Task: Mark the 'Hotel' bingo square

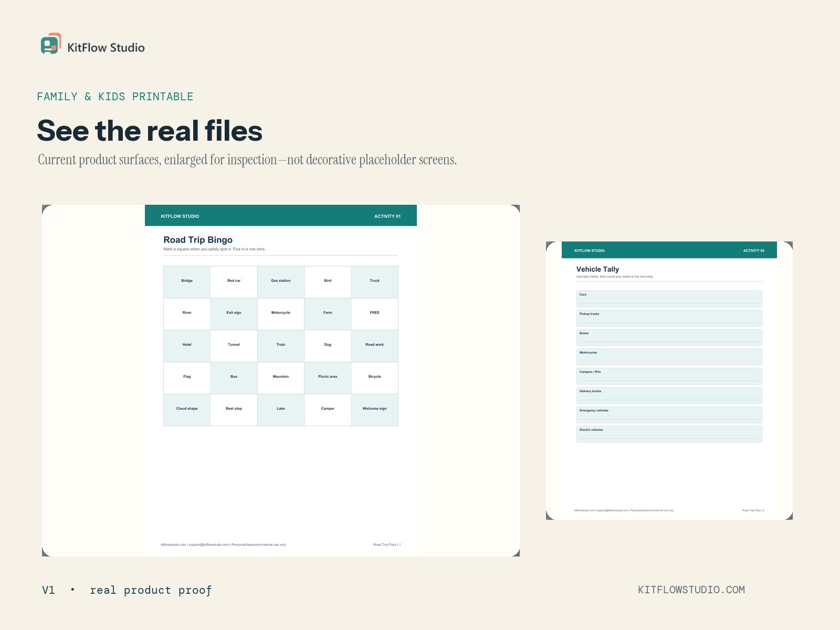Action: coord(187,346)
